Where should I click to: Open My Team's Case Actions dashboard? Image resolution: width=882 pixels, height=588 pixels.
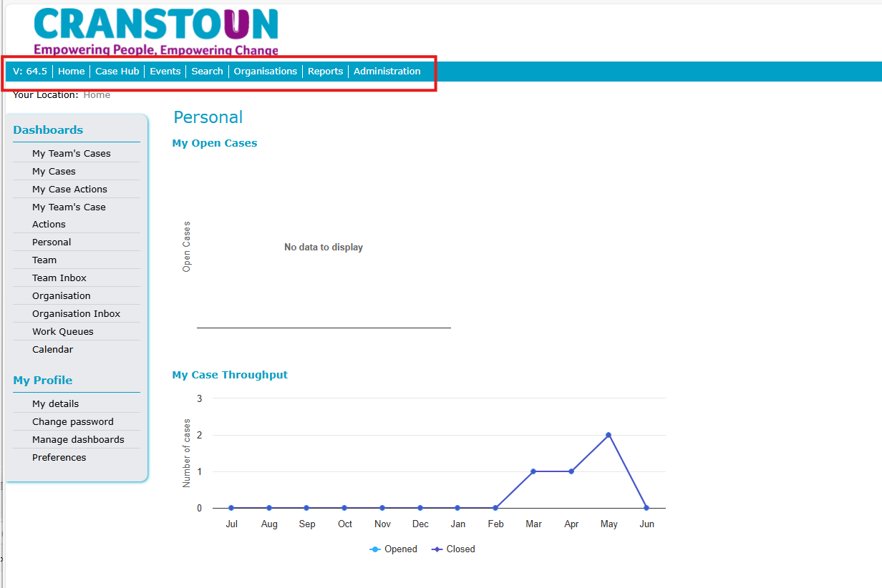tap(69, 215)
